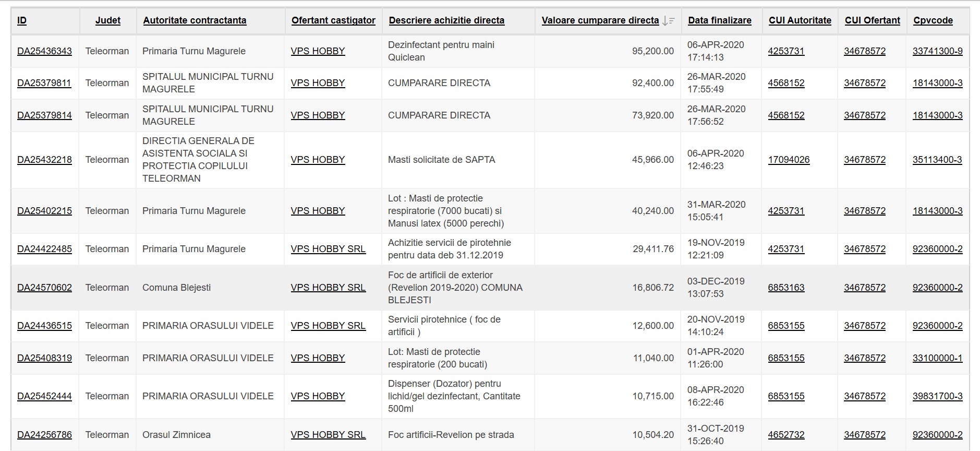Open VPS HOBBY SRL link for Comuna Blejesti
The height and width of the screenshot is (451, 980).
[328, 288]
